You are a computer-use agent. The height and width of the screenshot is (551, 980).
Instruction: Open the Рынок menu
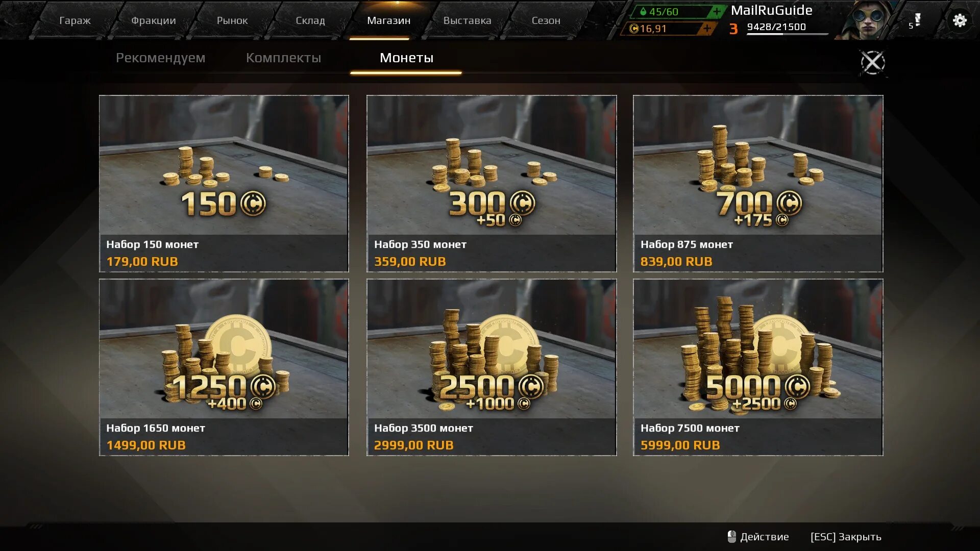pyautogui.click(x=232, y=20)
